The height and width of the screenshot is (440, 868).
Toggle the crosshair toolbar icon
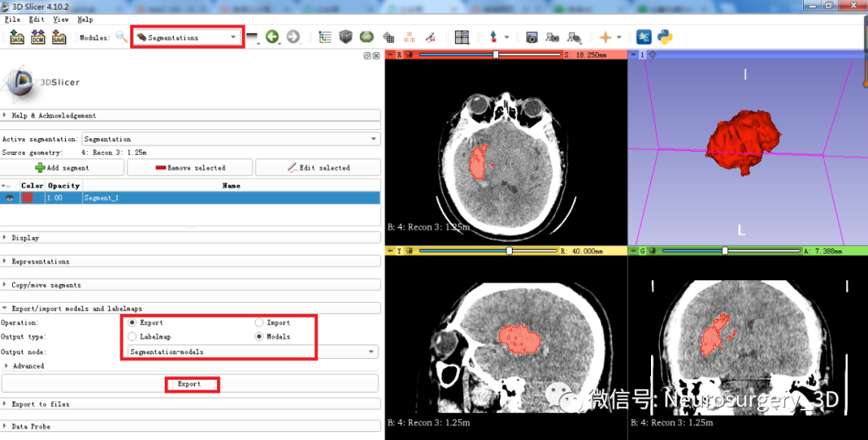[605, 38]
